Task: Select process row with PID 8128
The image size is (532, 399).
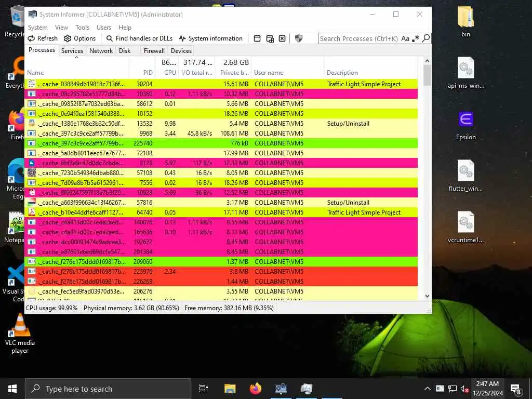Action: [221, 163]
